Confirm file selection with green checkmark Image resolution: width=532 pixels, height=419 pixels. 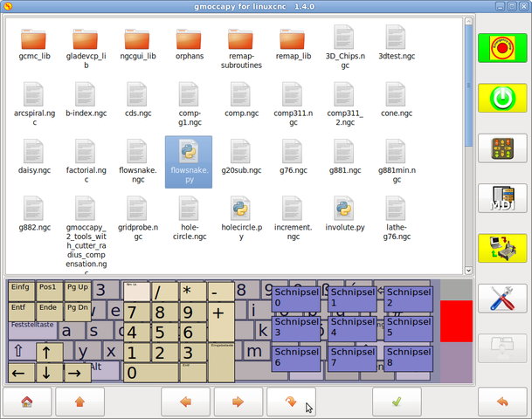pos(397,402)
